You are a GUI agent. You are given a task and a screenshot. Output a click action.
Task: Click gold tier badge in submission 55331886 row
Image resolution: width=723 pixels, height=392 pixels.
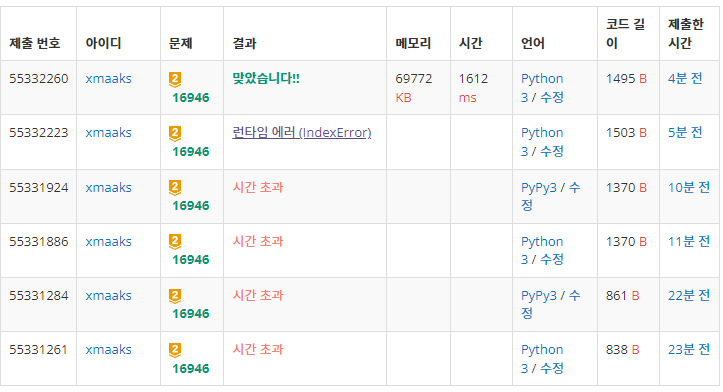point(175,242)
